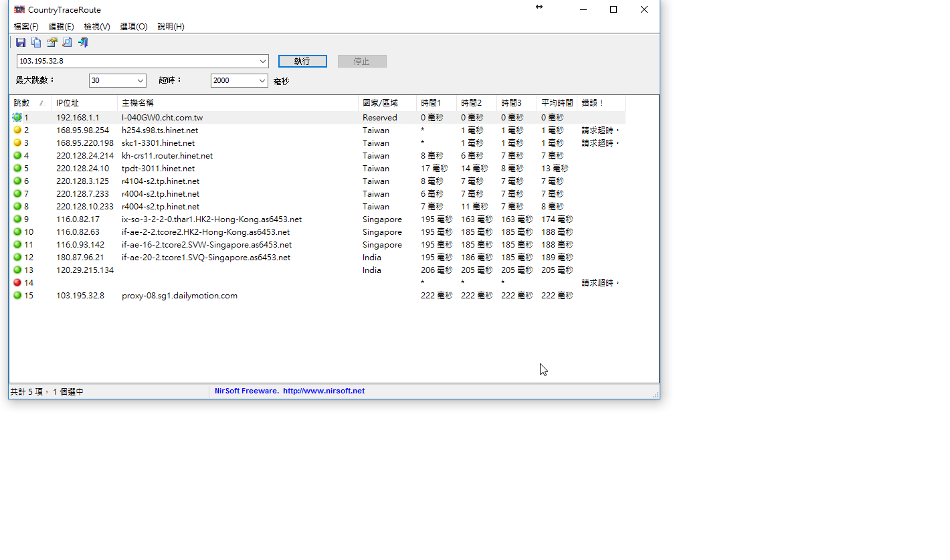Image resolution: width=950 pixels, height=560 pixels.
Task: Open the Properties toolbar icon
Action: 52,43
